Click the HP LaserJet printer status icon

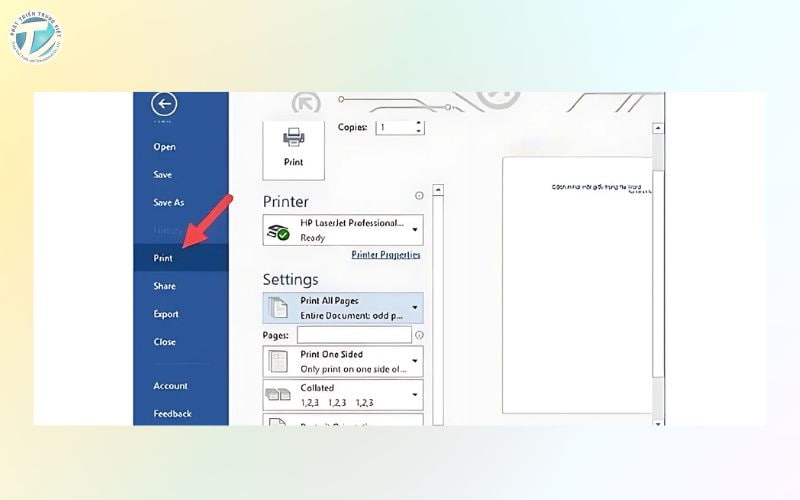(x=278, y=231)
